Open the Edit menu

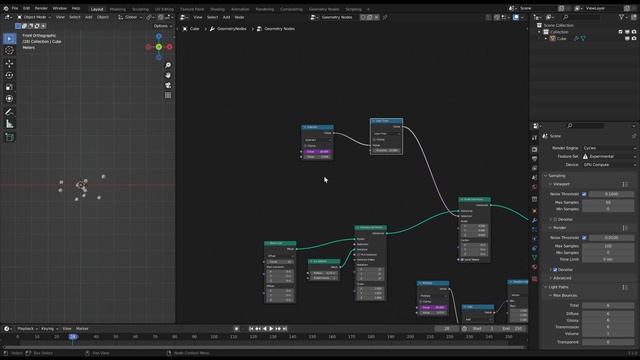(x=27, y=8)
